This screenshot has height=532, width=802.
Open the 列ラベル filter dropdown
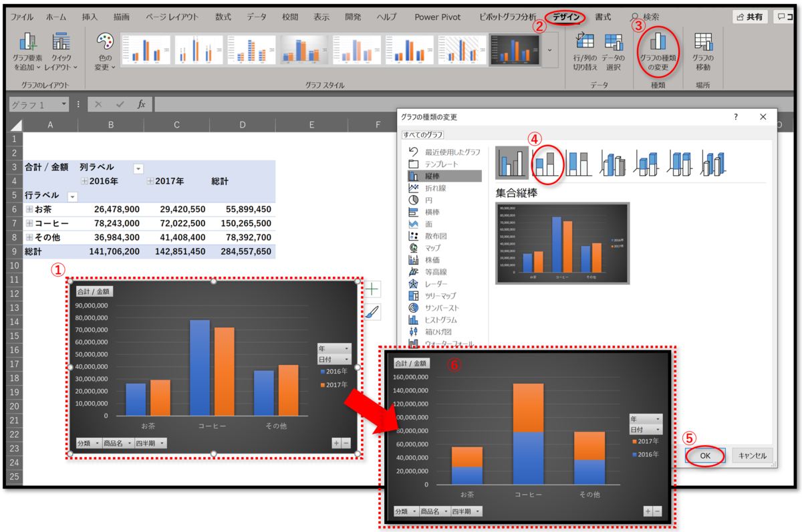pyautogui.click(x=138, y=168)
